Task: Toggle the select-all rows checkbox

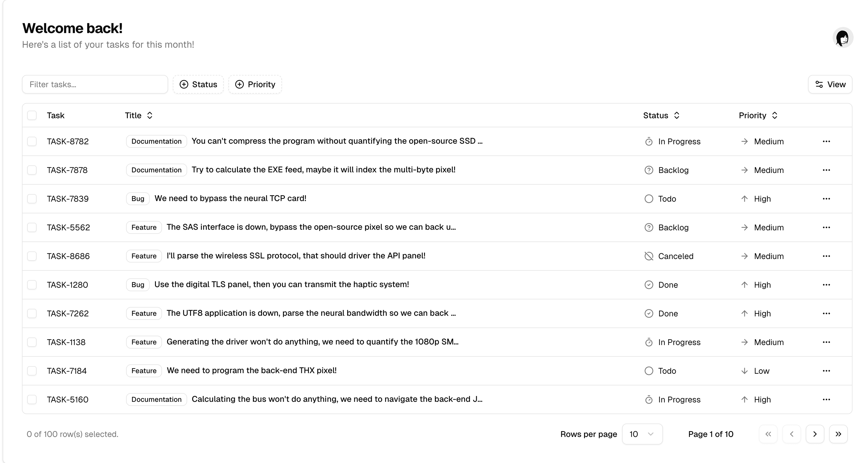Action: tap(32, 115)
